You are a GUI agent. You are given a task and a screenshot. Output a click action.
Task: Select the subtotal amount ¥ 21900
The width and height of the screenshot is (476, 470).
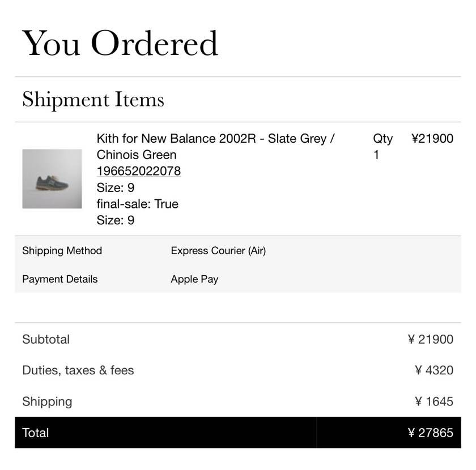pyautogui.click(x=431, y=339)
